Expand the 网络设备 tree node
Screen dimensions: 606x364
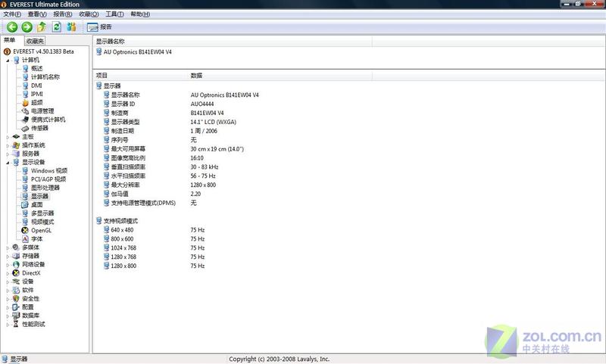pyautogui.click(x=8, y=265)
